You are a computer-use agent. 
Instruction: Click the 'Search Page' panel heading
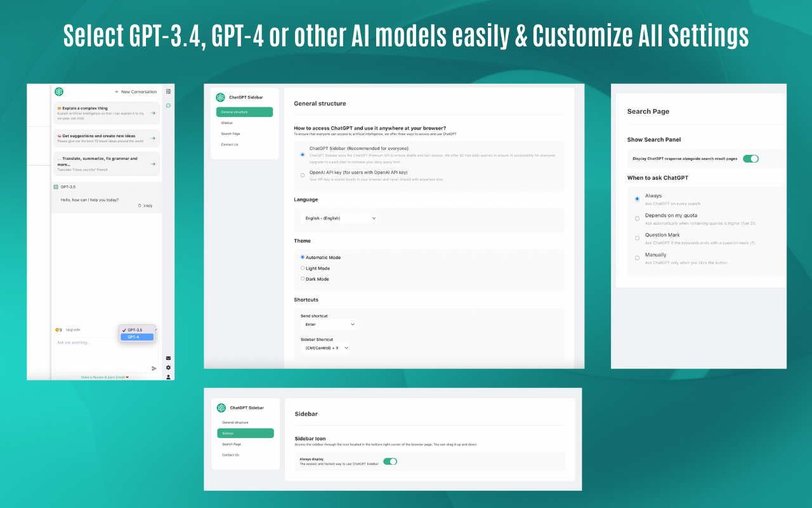click(648, 112)
